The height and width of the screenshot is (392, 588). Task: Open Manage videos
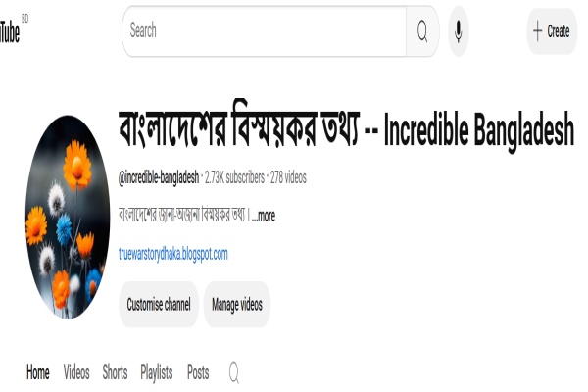coord(236,304)
